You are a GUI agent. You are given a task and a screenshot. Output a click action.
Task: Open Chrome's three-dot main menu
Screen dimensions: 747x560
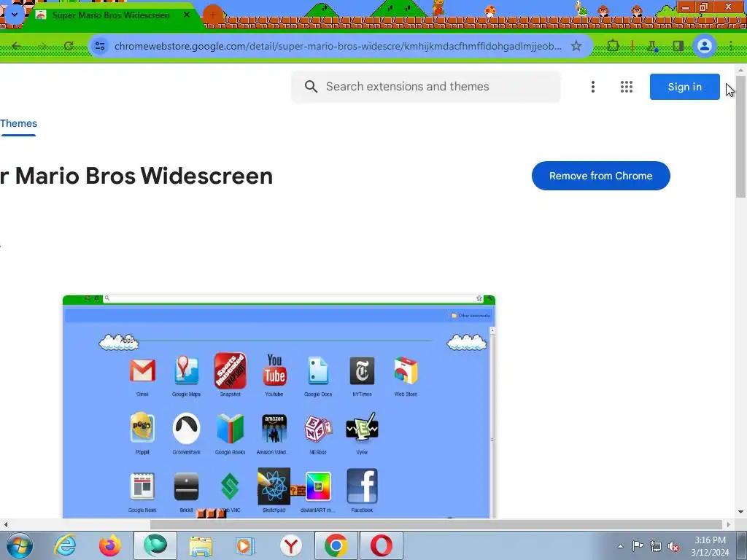731,46
